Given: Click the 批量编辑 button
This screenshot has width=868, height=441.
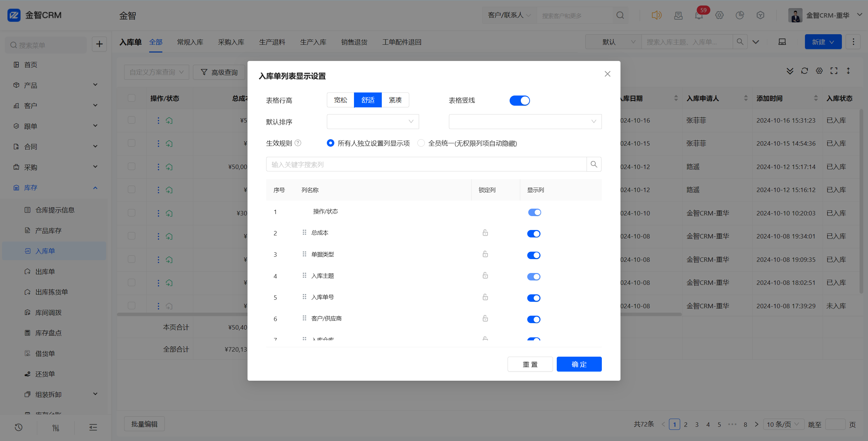Looking at the screenshot, I should (x=144, y=424).
